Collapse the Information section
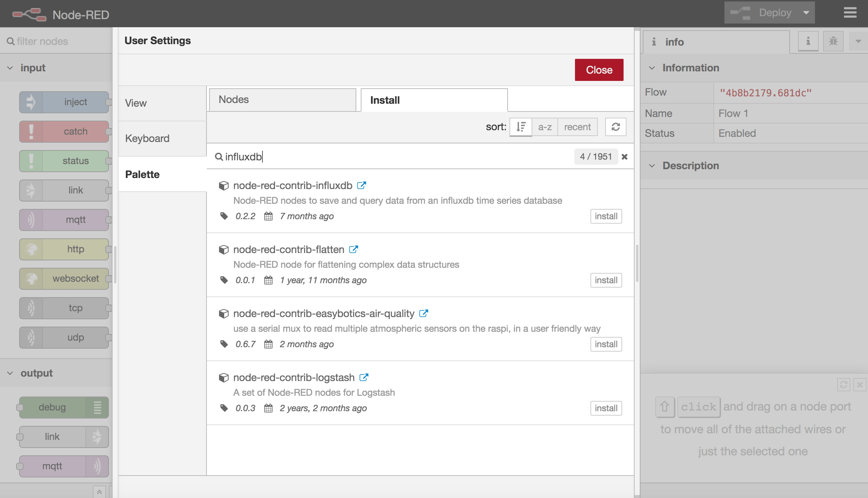The image size is (868, 498). [652, 68]
